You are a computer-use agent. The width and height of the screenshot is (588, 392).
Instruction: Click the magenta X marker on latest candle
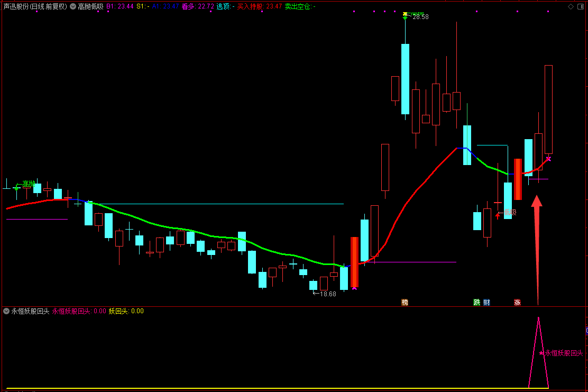pos(548,159)
